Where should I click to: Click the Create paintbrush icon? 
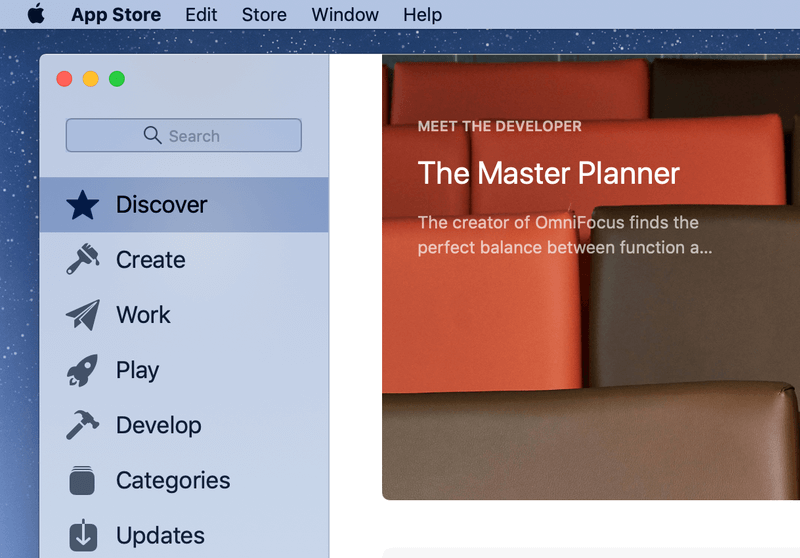click(x=83, y=259)
